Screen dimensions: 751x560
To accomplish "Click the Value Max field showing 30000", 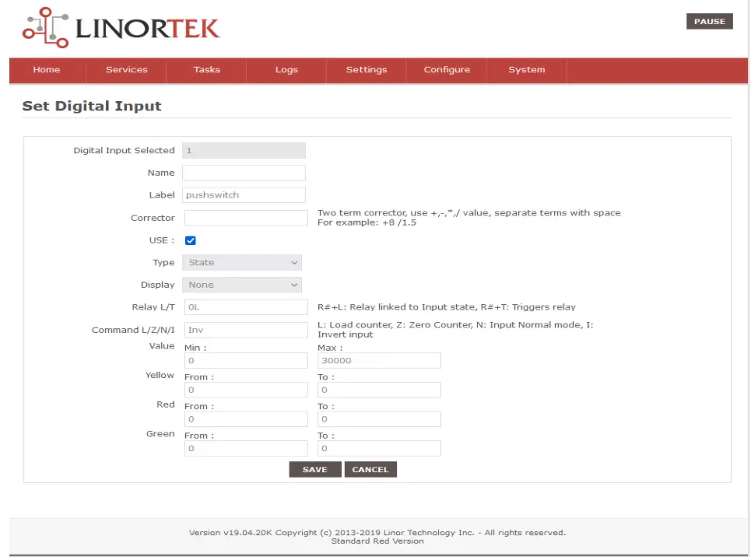I will pos(378,360).
